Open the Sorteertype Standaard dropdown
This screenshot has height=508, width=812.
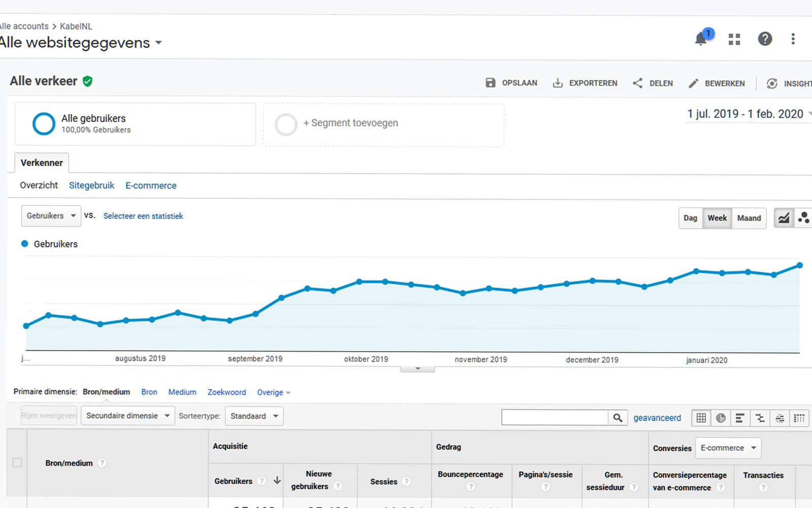pos(254,416)
